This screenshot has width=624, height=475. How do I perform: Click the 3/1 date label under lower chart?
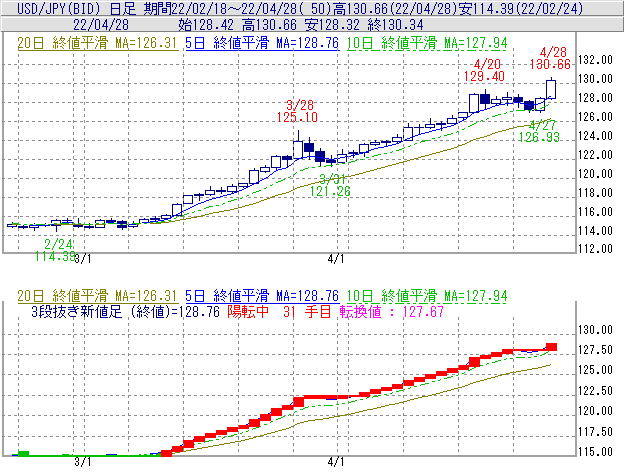[83, 462]
